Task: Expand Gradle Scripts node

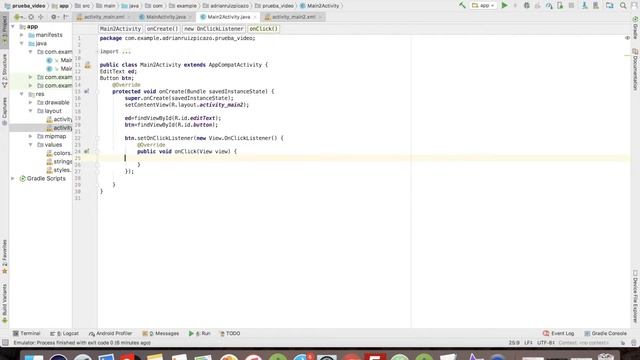Action: (x=13, y=179)
